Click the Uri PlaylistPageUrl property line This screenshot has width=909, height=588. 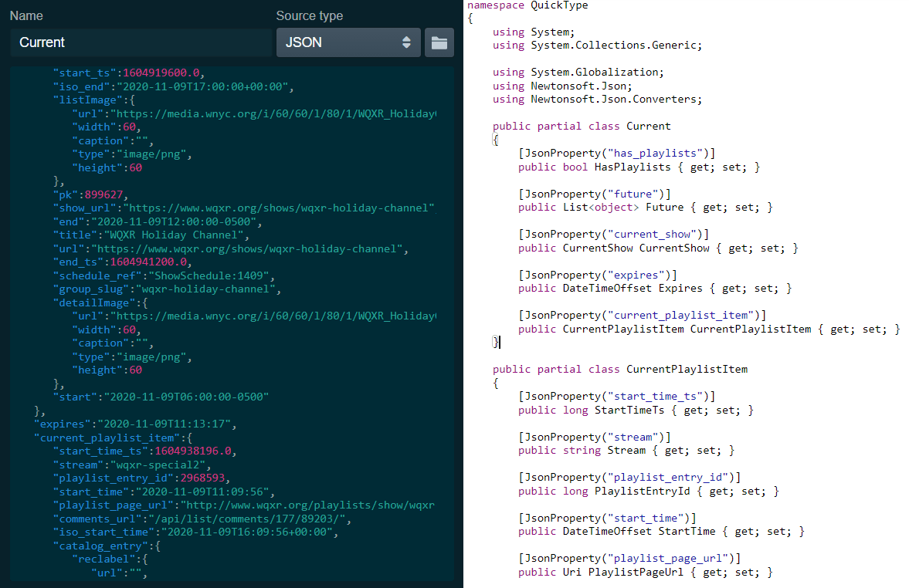645,573
